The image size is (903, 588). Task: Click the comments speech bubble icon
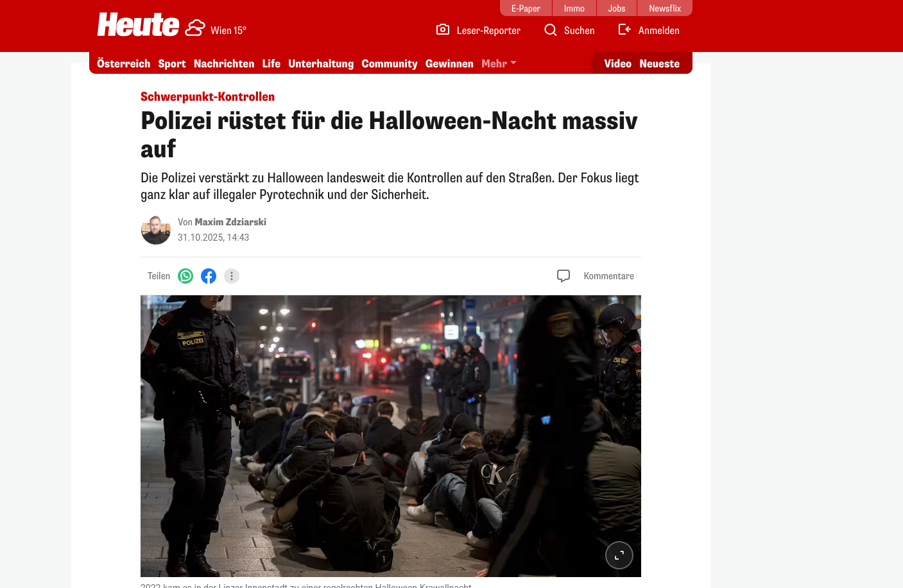563,276
